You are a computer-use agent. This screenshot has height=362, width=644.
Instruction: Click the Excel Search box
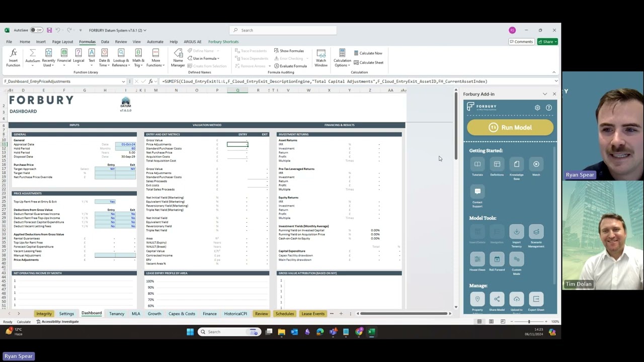[x=283, y=30]
